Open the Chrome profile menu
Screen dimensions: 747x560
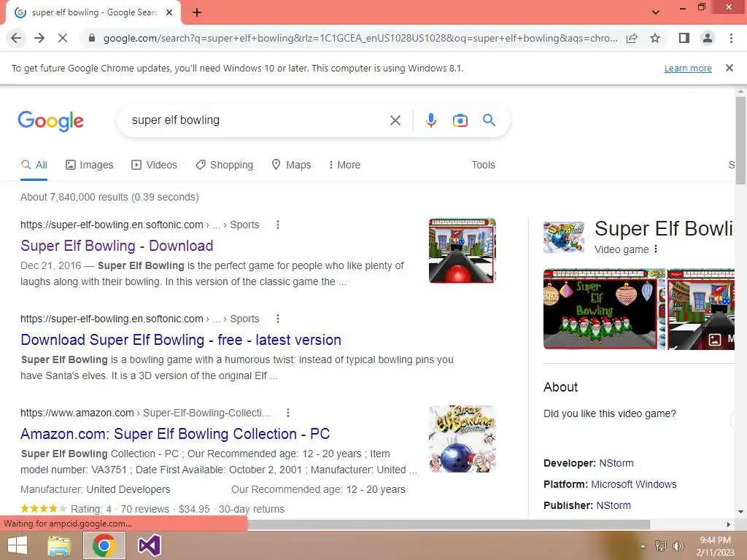(708, 38)
